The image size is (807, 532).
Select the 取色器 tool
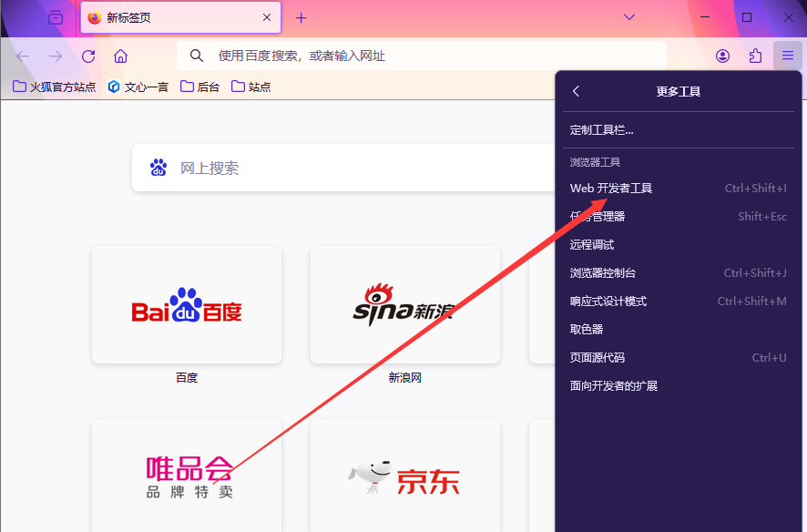(x=679, y=329)
